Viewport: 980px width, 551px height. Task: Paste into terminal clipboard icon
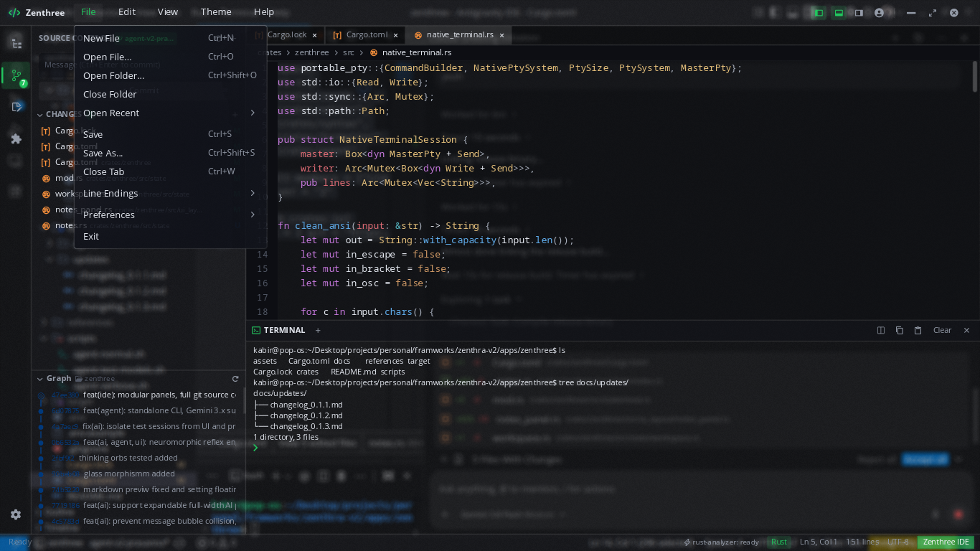click(918, 331)
